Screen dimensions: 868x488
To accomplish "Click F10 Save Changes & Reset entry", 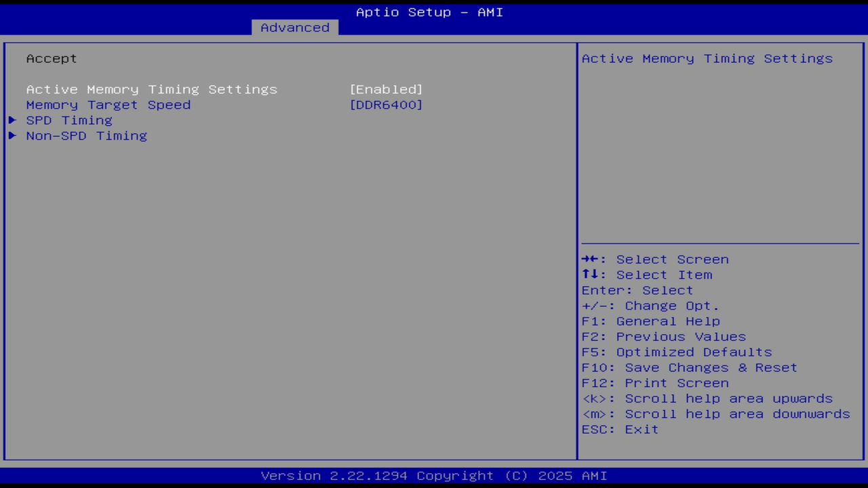I will [689, 367].
